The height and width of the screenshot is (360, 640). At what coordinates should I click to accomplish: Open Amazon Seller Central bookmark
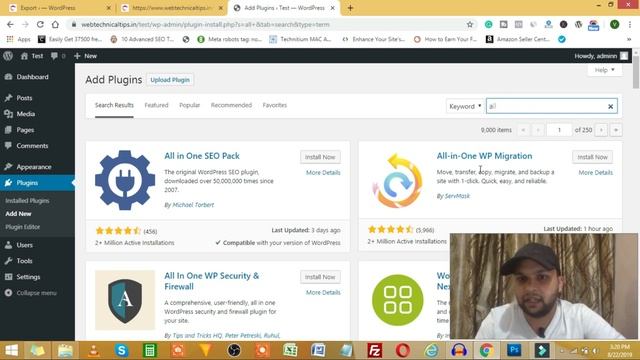[x=518, y=39]
